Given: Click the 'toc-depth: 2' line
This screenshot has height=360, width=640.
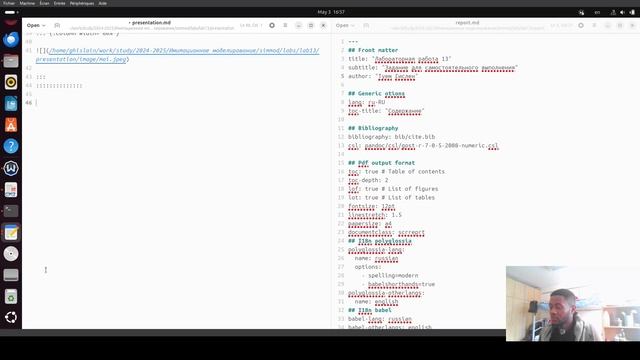Looking at the screenshot, I should click(x=368, y=180).
